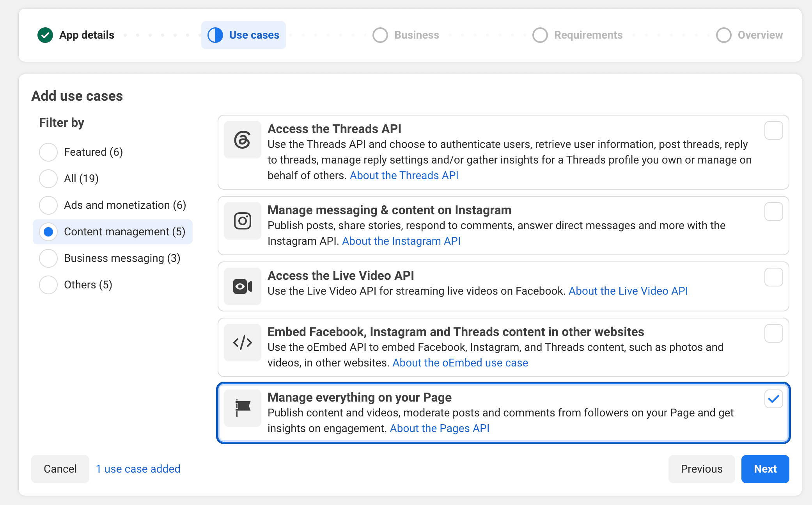Click Manage everything on your Page title
Viewport: 812px width, 505px height.
[359, 397]
